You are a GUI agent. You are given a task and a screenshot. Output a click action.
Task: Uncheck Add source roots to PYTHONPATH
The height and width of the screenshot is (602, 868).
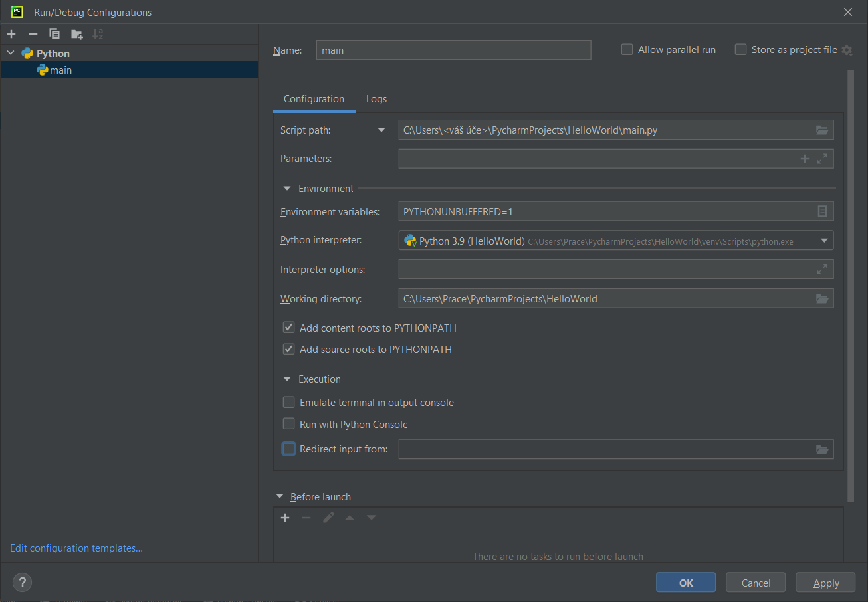(x=288, y=349)
